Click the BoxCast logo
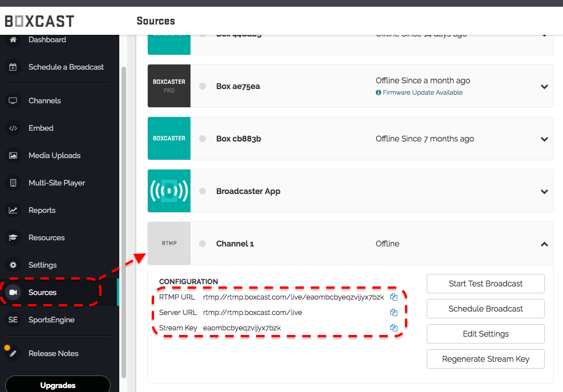This screenshot has height=392, width=563. click(x=40, y=21)
